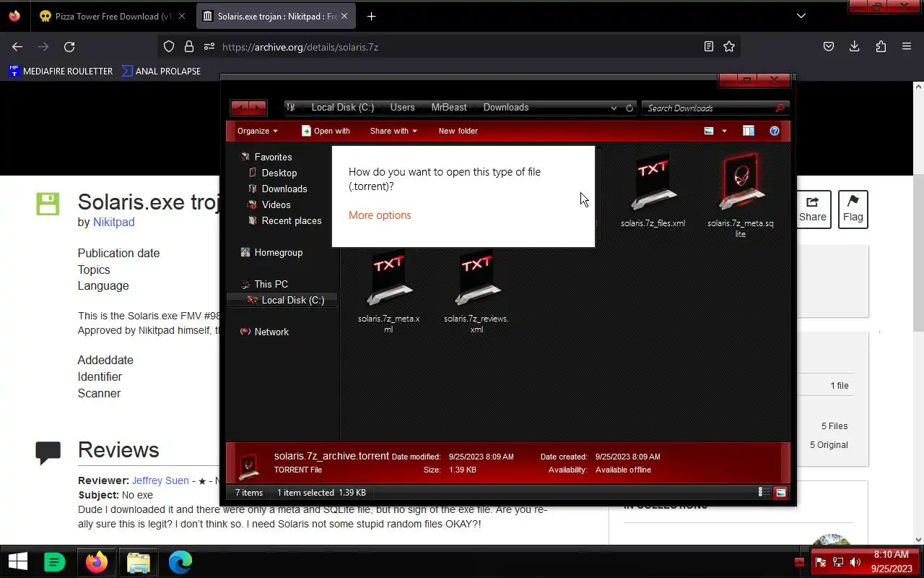Click the Jeffrey Suen reviewer link
Screen dimensions: 924x578
[x=160, y=480]
